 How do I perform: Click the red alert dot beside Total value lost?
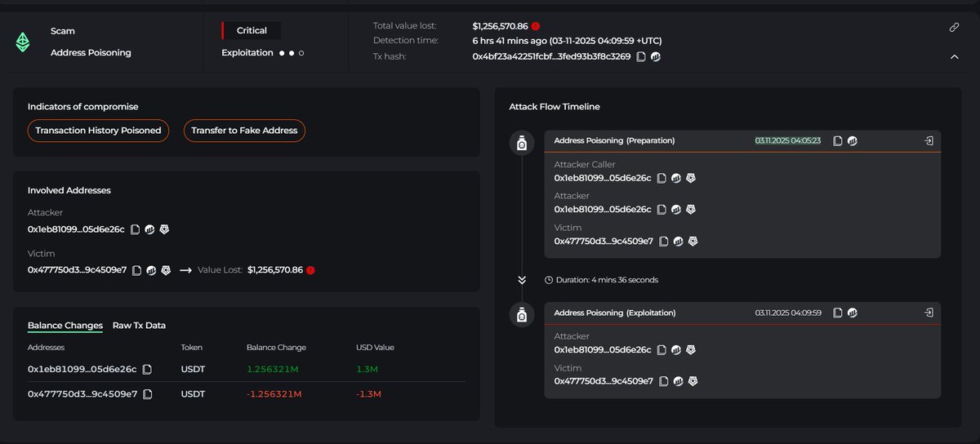point(536,26)
